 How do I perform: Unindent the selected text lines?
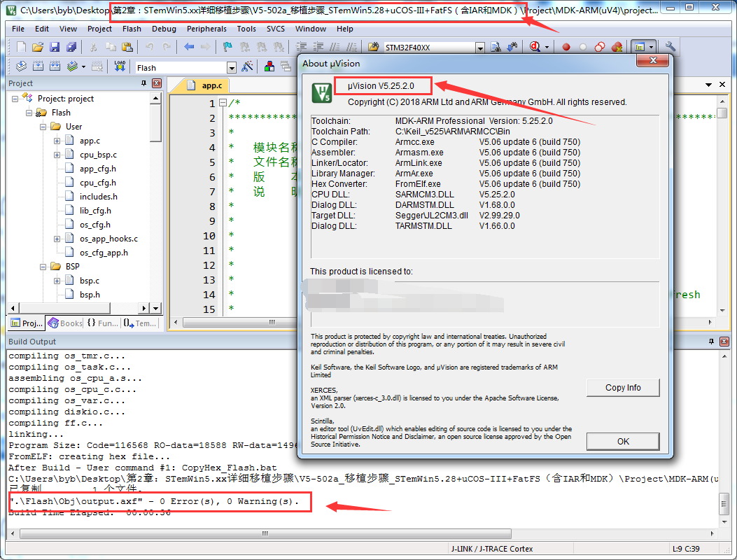(318, 47)
